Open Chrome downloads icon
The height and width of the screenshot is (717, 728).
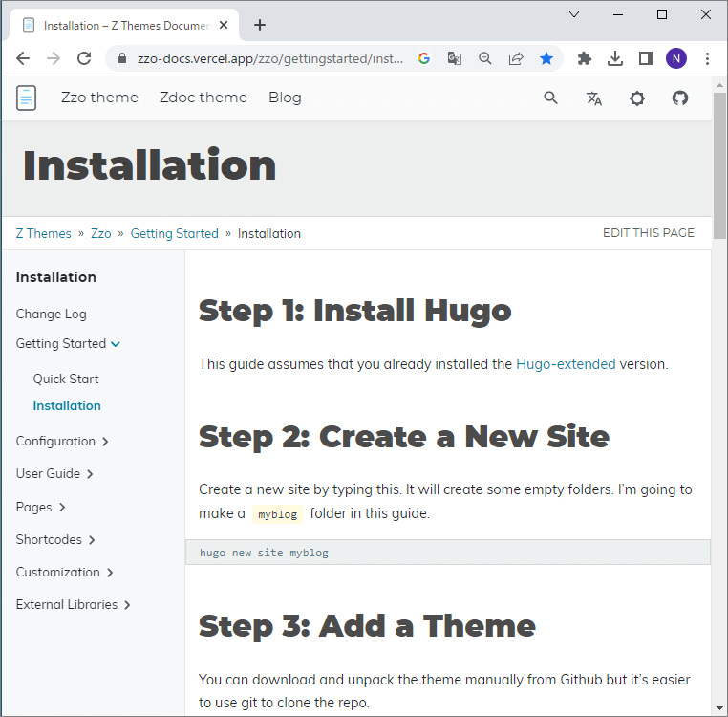615,58
